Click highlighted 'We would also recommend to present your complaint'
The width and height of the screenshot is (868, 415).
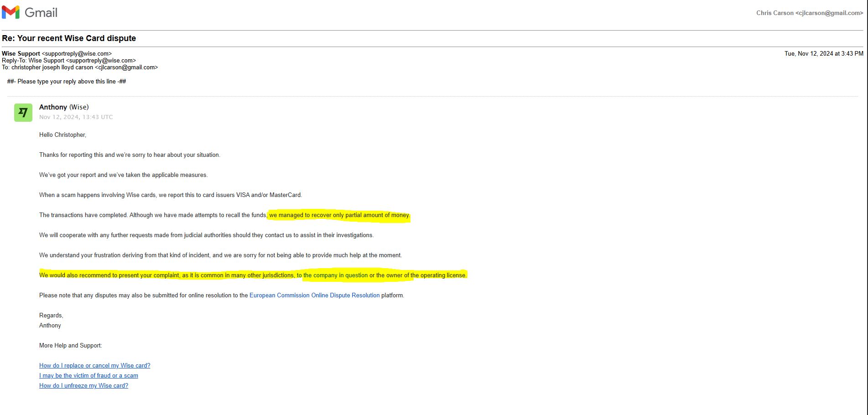[x=109, y=275]
